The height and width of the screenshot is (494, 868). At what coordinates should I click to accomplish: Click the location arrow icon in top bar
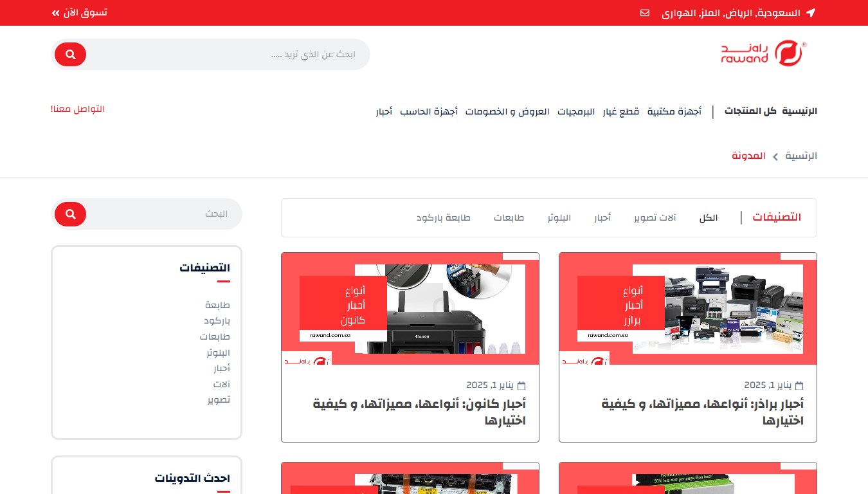tap(811, 13)
